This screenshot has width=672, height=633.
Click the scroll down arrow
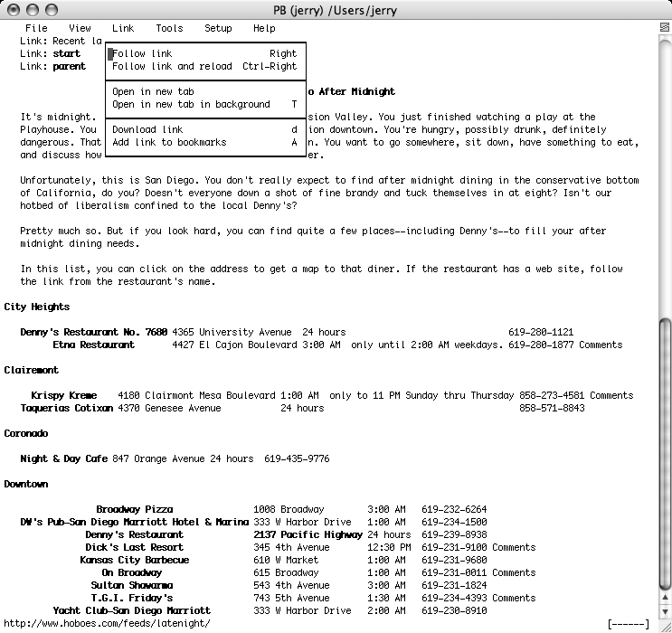665,612
